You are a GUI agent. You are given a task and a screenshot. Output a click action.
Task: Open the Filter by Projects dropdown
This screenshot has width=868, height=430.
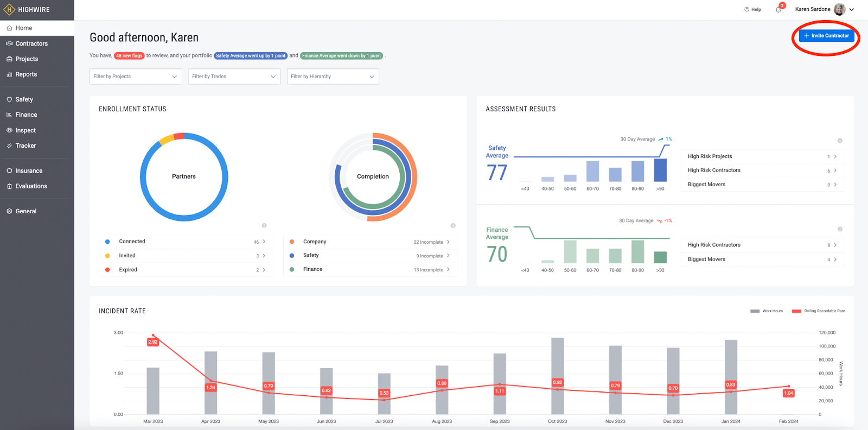click(136, 77)
